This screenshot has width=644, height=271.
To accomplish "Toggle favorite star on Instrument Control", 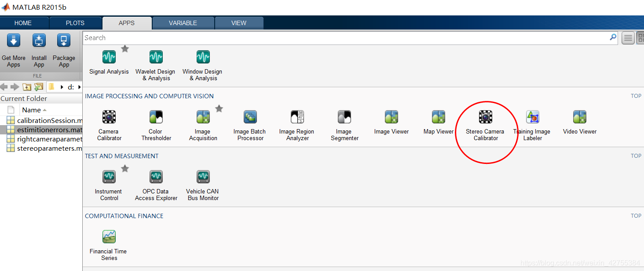I will 125,168.
